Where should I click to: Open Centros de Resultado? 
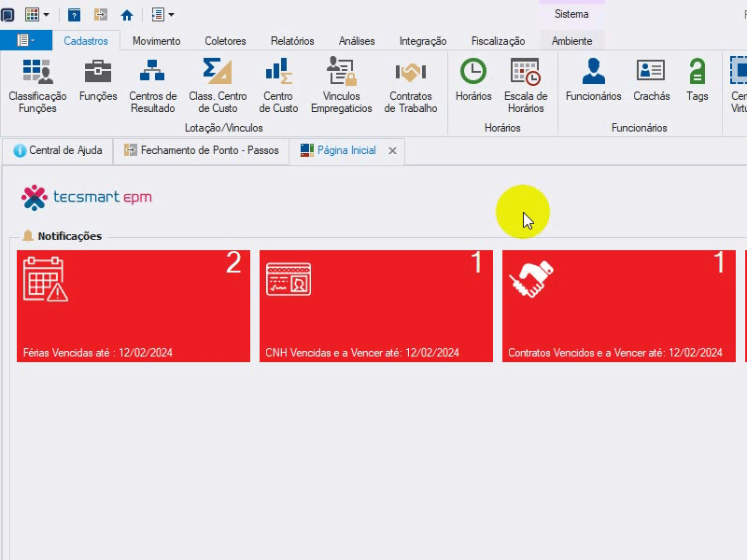click(x=152, y=85)
